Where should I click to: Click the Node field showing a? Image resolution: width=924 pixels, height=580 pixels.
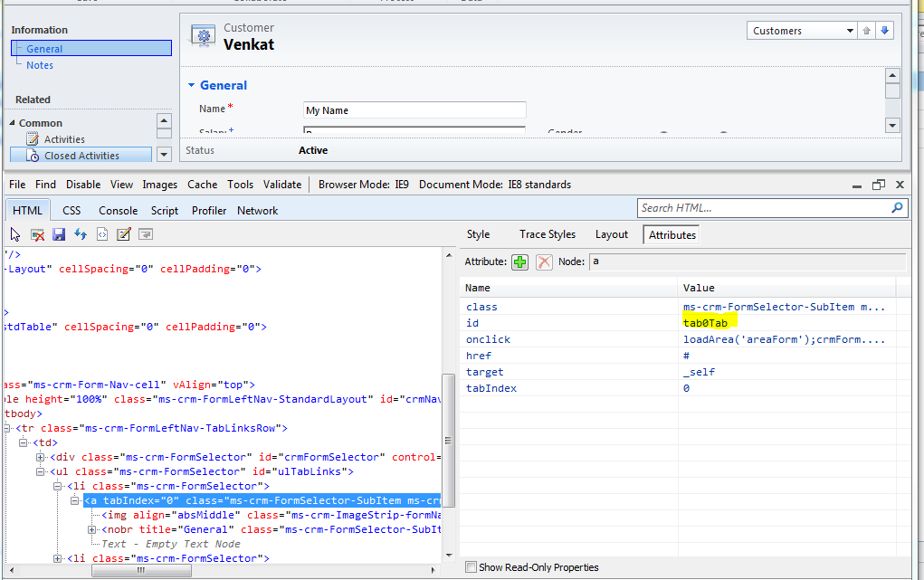747,261
